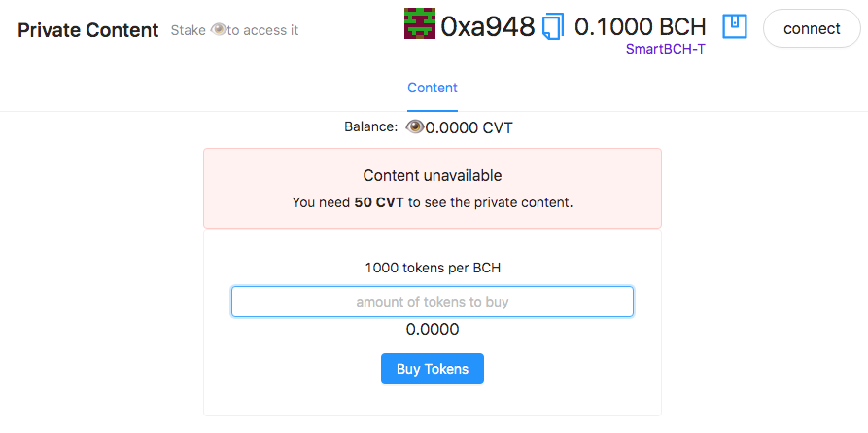Image resolution: width=868 pixels, height=433 pixels.
Task: Click the Buy Tokens button
Action: [433, 369]
